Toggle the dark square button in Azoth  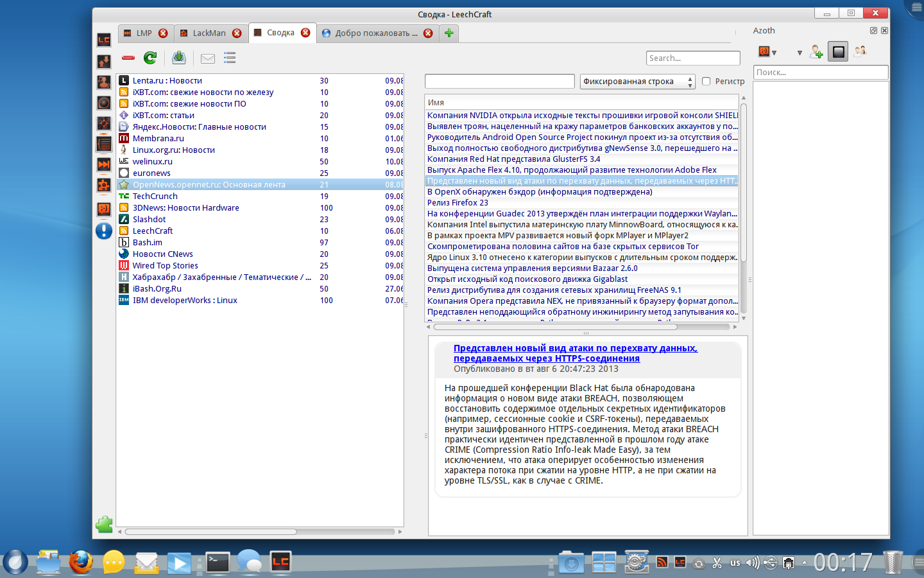pyautogui.click(x=838, y=52)
